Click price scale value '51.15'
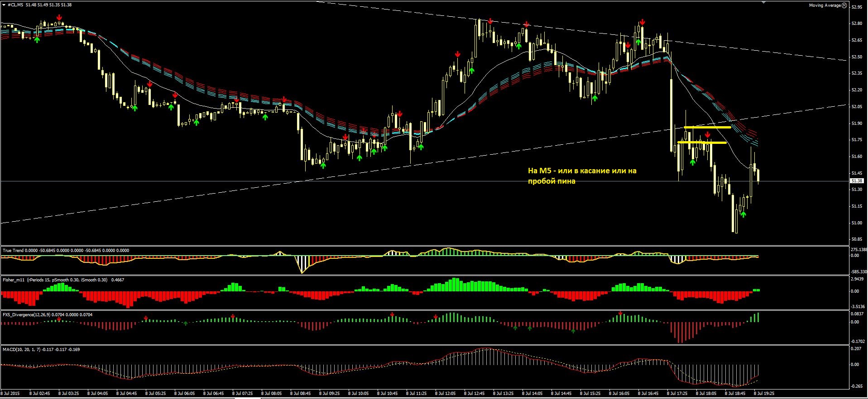This screenshot has height=399, width=868. (x=857, y=206)
